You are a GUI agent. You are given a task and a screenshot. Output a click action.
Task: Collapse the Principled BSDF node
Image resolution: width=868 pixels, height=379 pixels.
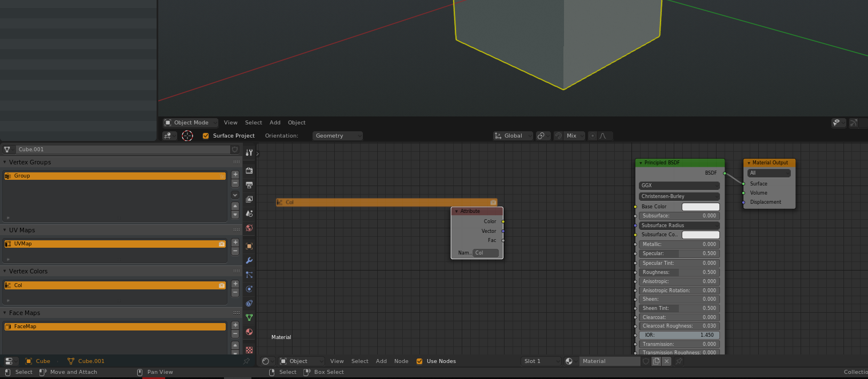pyautogui.click(x=641, y=163)
